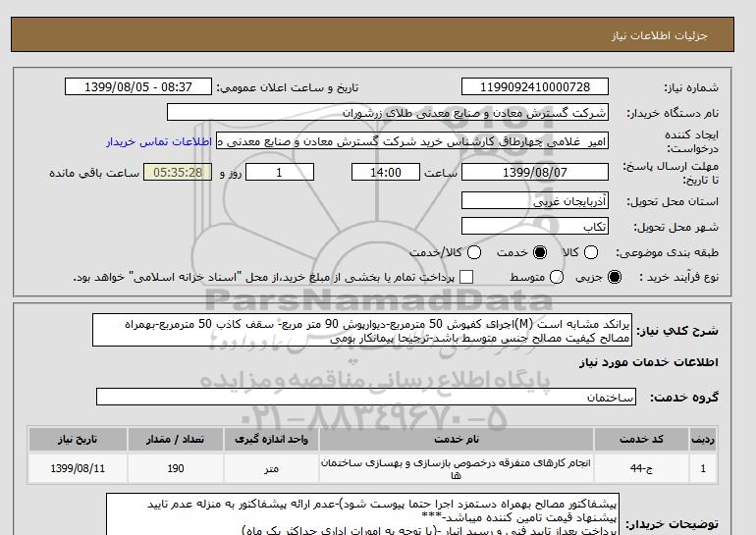This screenshot has height=535, width=756.
Task: Click the کد خدمت column header
Action: [641, 439]
